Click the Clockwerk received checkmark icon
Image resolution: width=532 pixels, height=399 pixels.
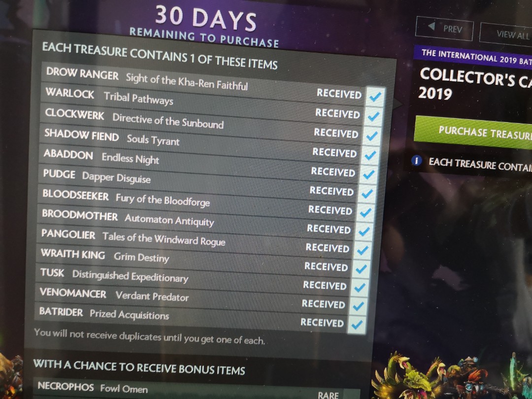click(372, 136)
